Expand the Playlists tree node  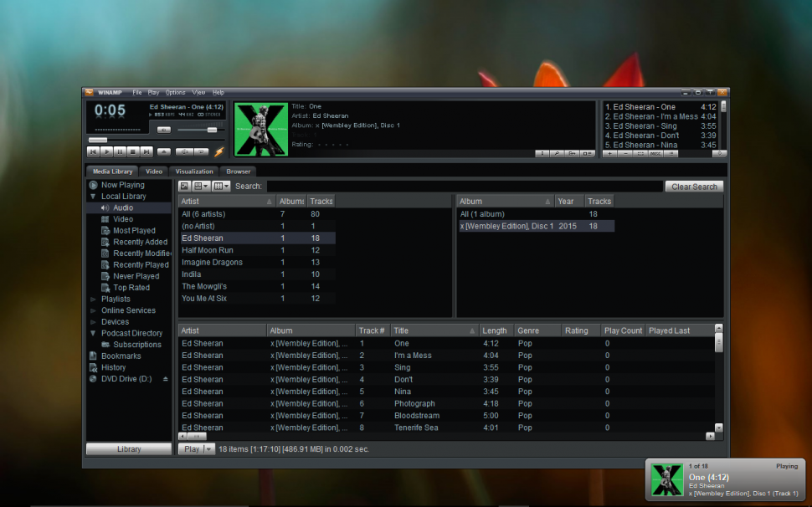[x=93, y=299]
